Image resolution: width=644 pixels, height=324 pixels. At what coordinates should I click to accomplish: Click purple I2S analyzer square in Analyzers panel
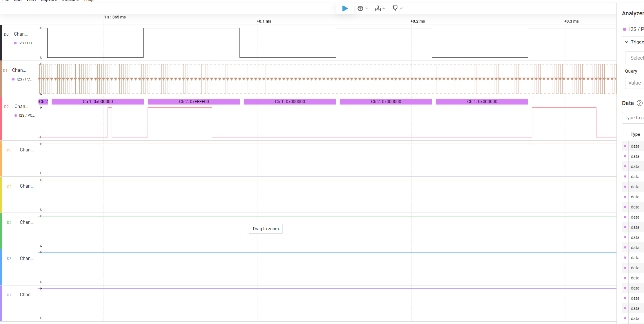click(625, 29)
